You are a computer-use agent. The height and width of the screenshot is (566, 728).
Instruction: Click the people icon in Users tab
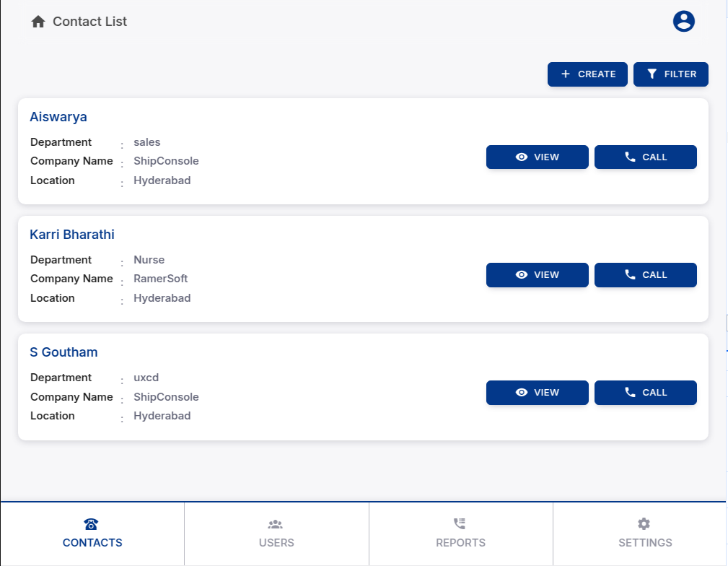pyautogui.click(x=276, y=524)
